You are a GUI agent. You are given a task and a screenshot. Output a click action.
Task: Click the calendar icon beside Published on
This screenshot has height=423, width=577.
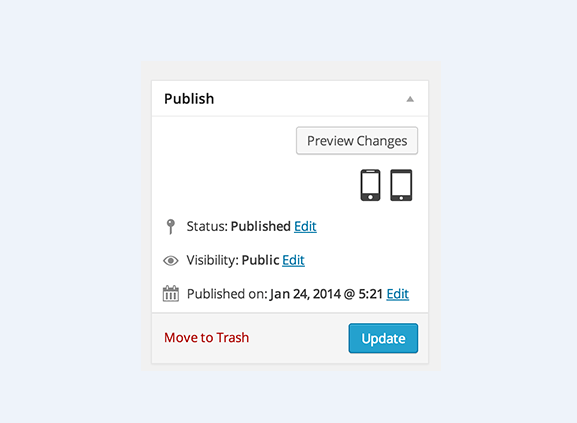tap(171, 294)
